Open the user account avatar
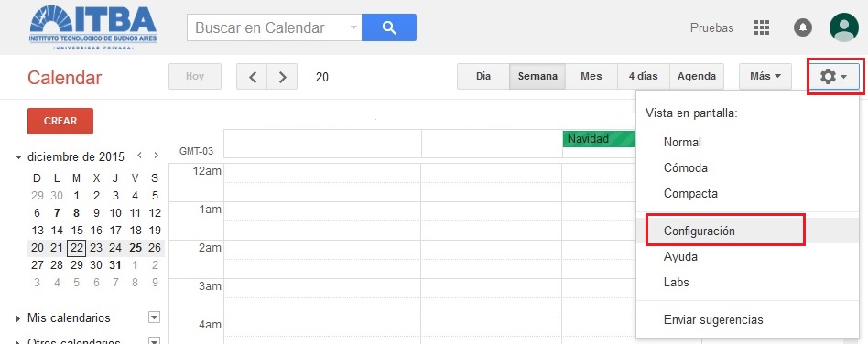 843,27
